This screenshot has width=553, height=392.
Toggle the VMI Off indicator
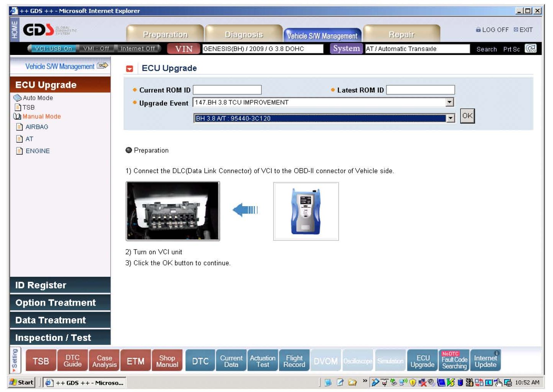coord(96,48)
